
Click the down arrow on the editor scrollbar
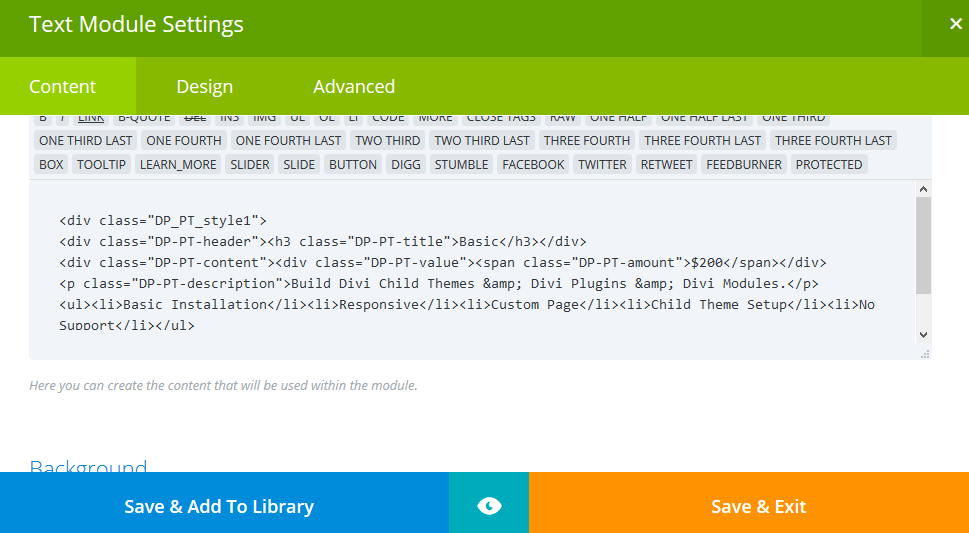[923, 335]
